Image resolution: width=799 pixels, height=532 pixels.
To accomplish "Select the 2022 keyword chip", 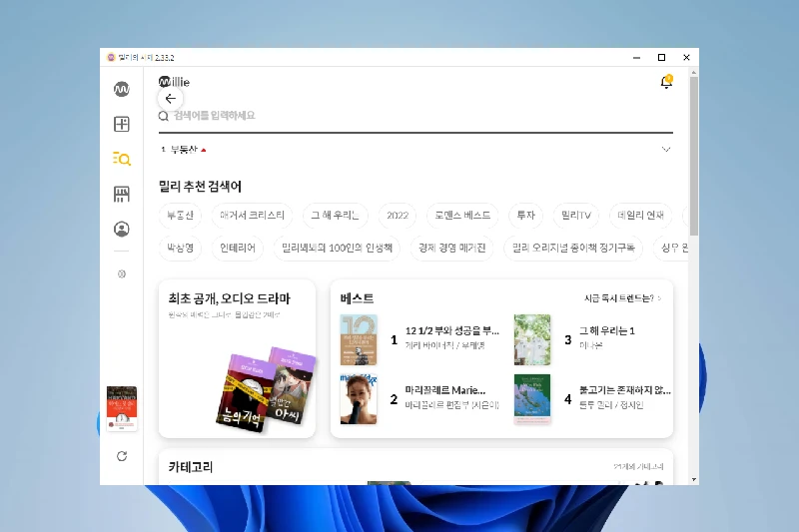I will pos(398,216).
